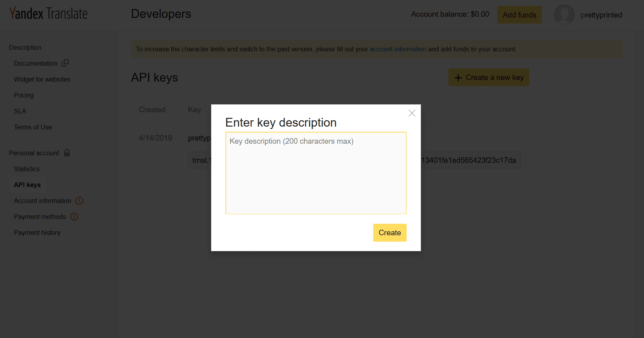Screen dimensions: 644x338
Task: Click warning icon next to Account information
Action: pyautogui.click(x=79, y=201)
